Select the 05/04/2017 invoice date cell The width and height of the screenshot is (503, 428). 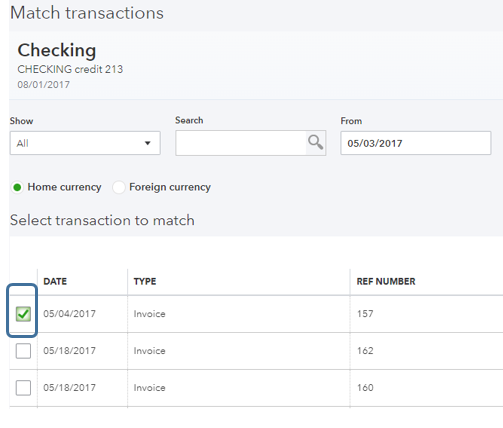coord(69,314)
